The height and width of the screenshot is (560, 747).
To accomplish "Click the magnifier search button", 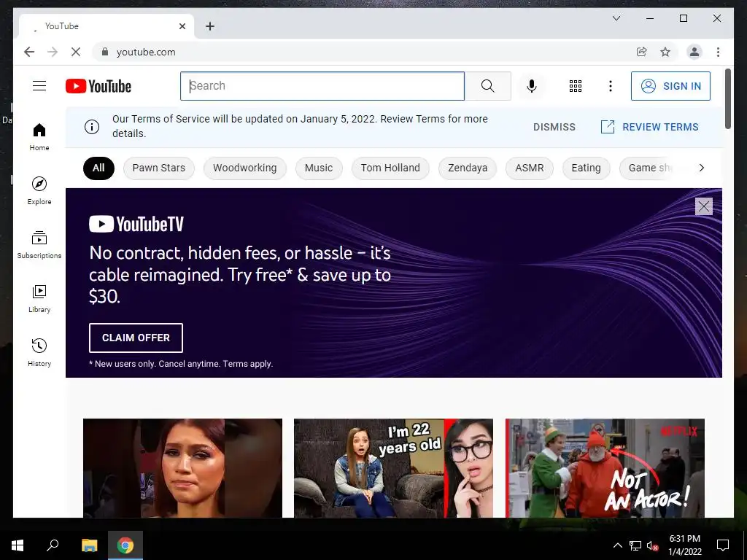I will (x=487, y=86).
